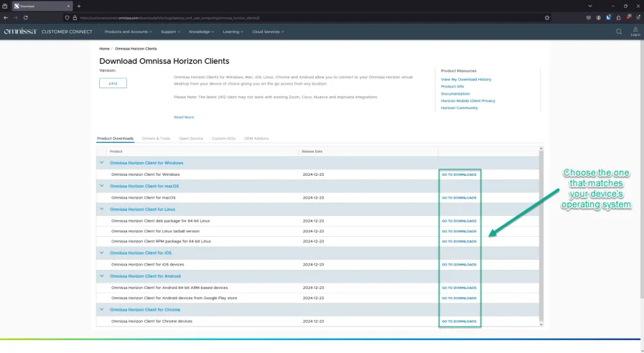This screenshot has height=353, width=644.
Task: Click the browser address bar URL
Action: 169,18
